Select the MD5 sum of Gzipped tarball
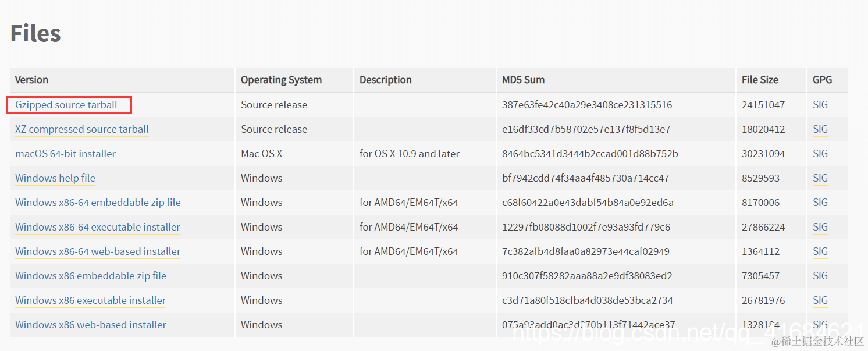 587,105
